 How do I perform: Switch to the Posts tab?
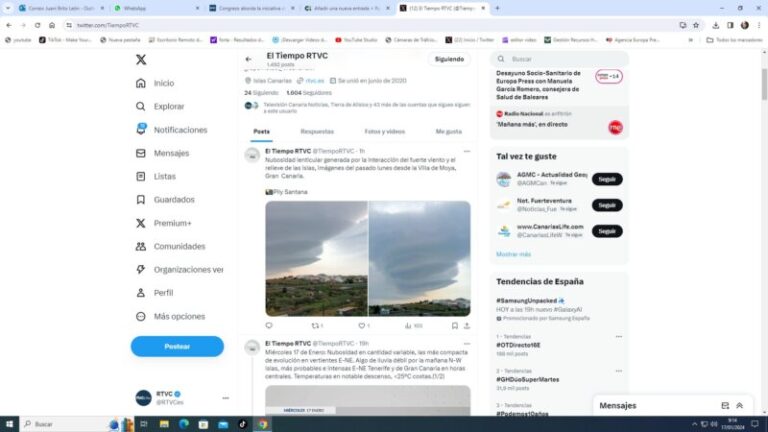click(262, 132)
